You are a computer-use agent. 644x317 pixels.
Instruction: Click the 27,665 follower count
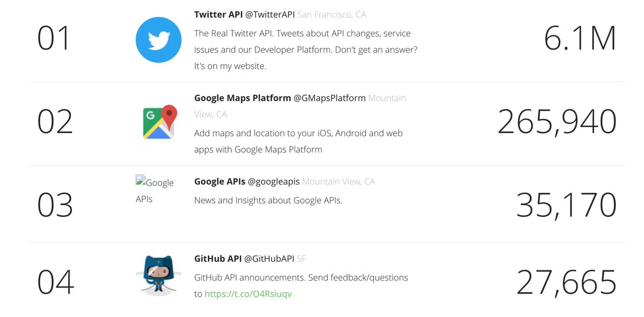566,283
